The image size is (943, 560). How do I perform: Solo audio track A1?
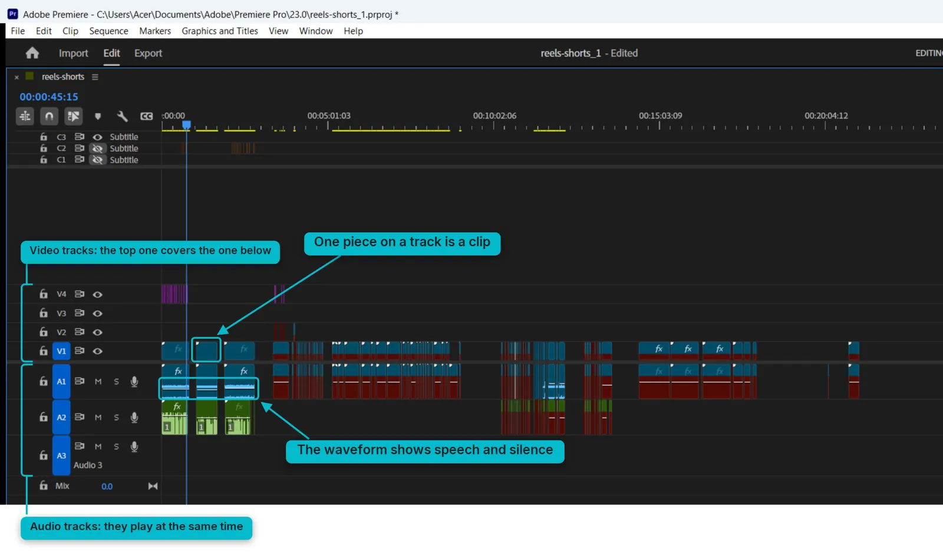[x=116, y=382]
